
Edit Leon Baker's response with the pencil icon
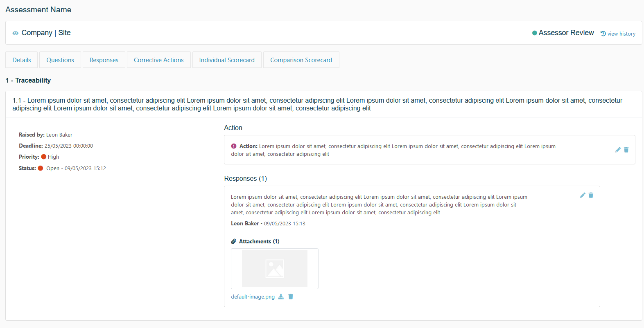(583, 195)
